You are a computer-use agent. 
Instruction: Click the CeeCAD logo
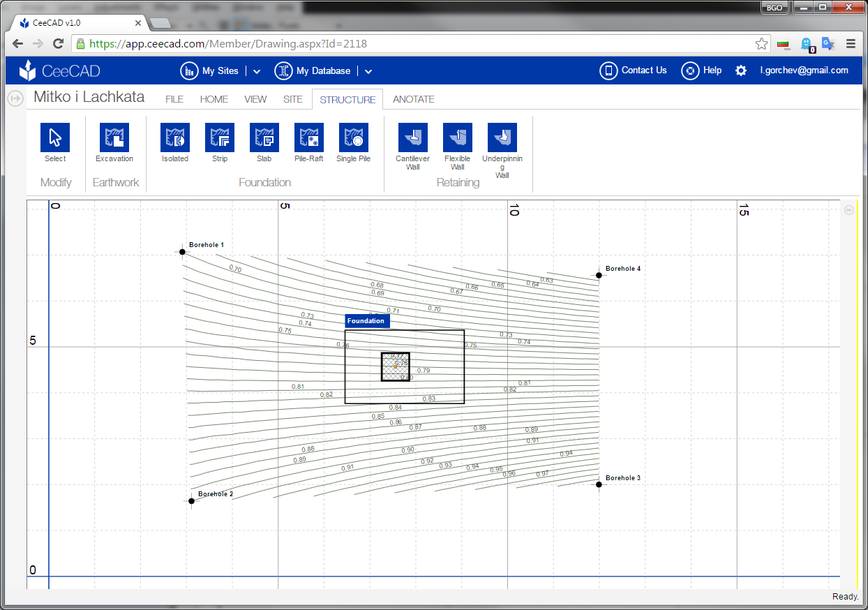click(60, 70)
